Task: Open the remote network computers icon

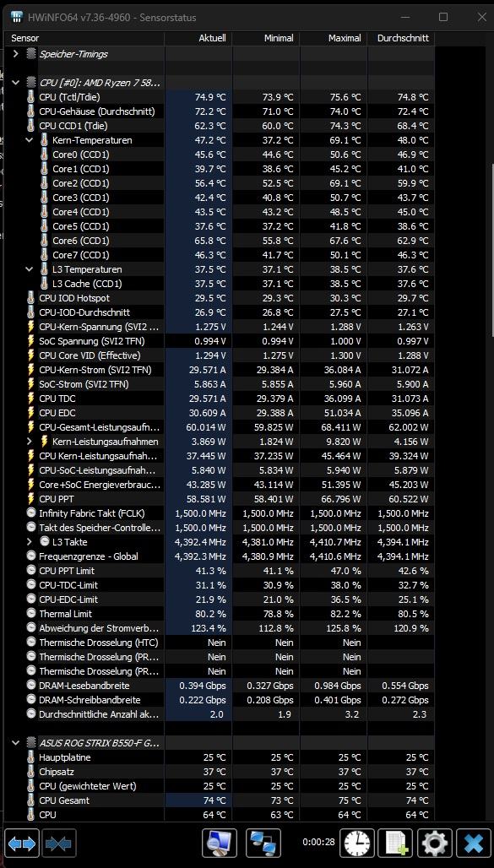Action: tap(263, 843)
